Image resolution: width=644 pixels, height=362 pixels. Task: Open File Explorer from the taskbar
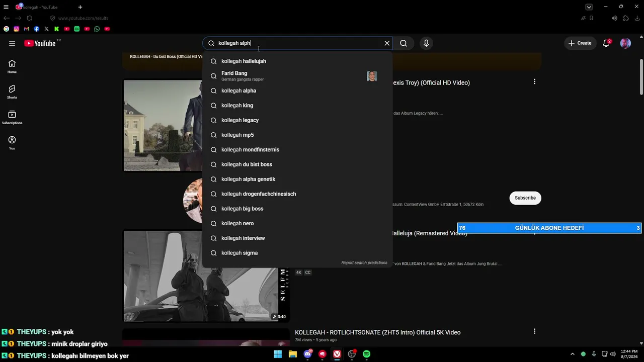click(293, 354)
